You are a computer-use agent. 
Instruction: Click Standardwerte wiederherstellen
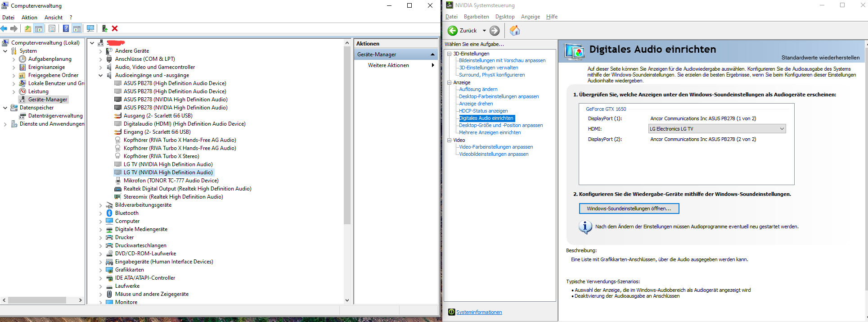click(x=820, y=58)
